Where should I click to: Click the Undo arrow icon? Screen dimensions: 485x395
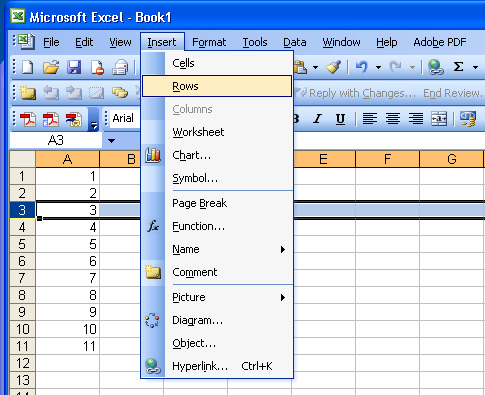pyautogui.click(x=362, y=67)
